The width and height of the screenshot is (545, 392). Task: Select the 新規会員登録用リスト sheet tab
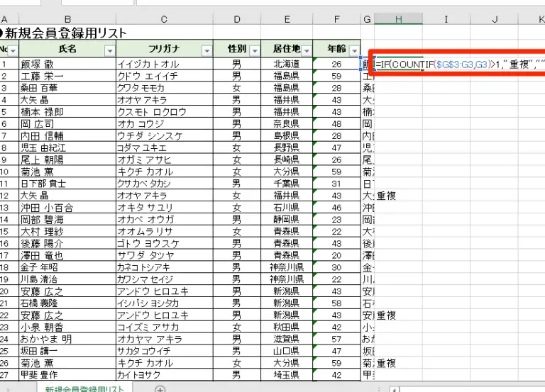pyautogui.click(x=84, y=388)
